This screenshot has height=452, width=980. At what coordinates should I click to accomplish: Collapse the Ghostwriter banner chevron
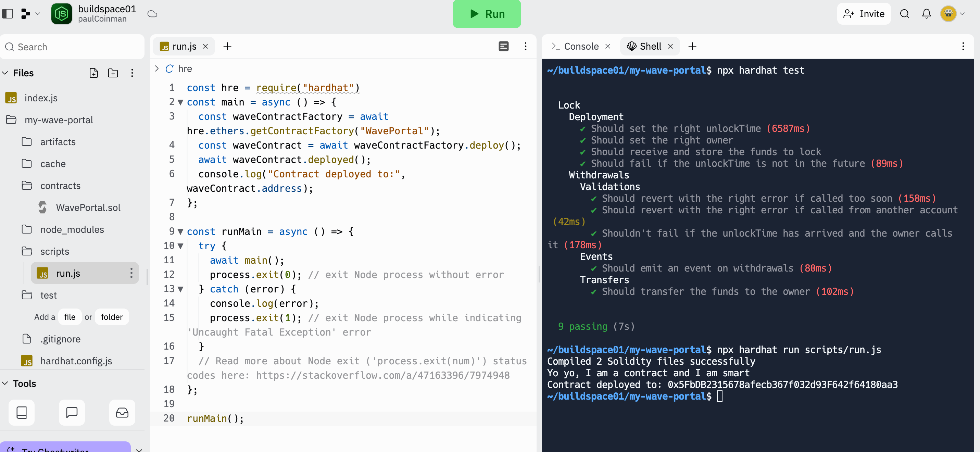139,449
